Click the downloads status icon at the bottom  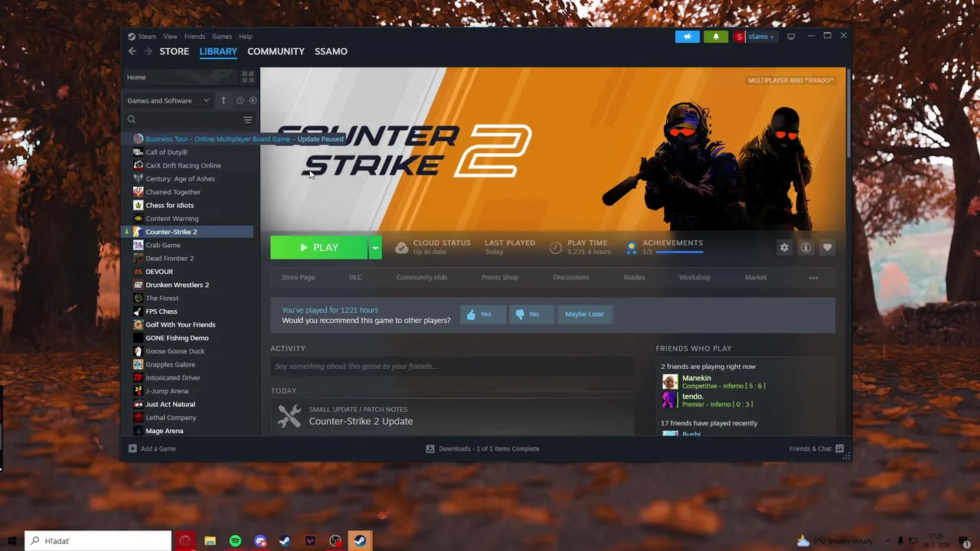(430, 448)
